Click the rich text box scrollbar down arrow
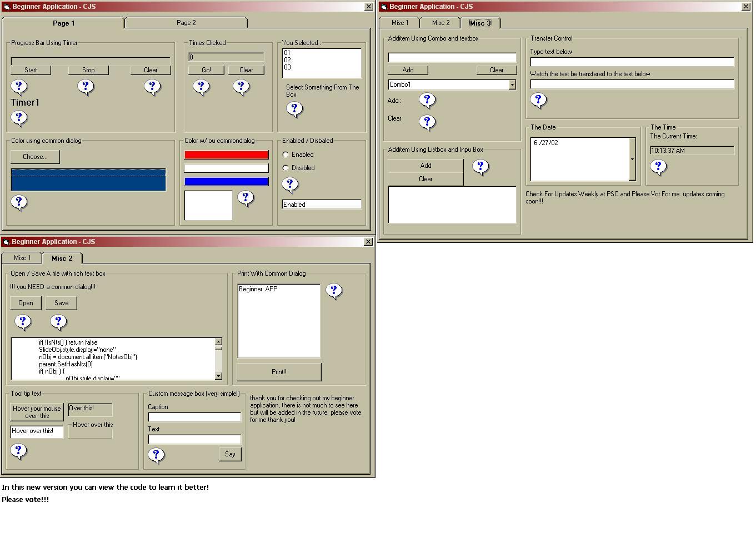 coord(218,376)
